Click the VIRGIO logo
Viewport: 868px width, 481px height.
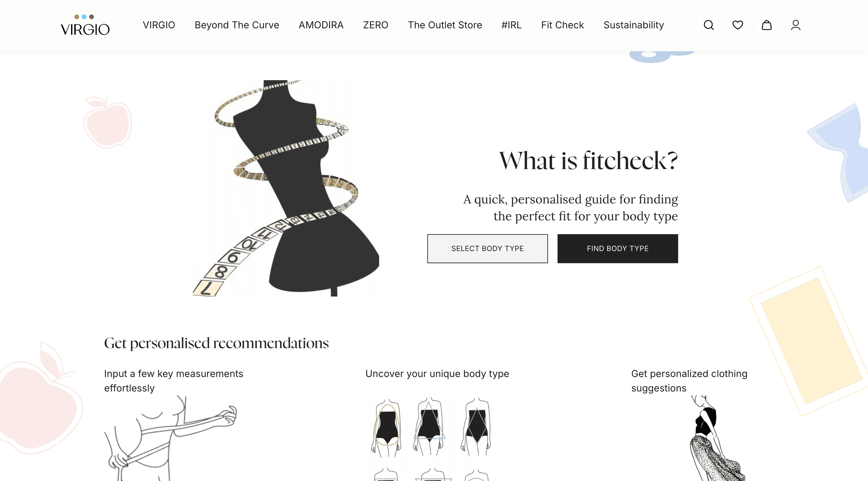pyautogui.click(x=85, y=25)
